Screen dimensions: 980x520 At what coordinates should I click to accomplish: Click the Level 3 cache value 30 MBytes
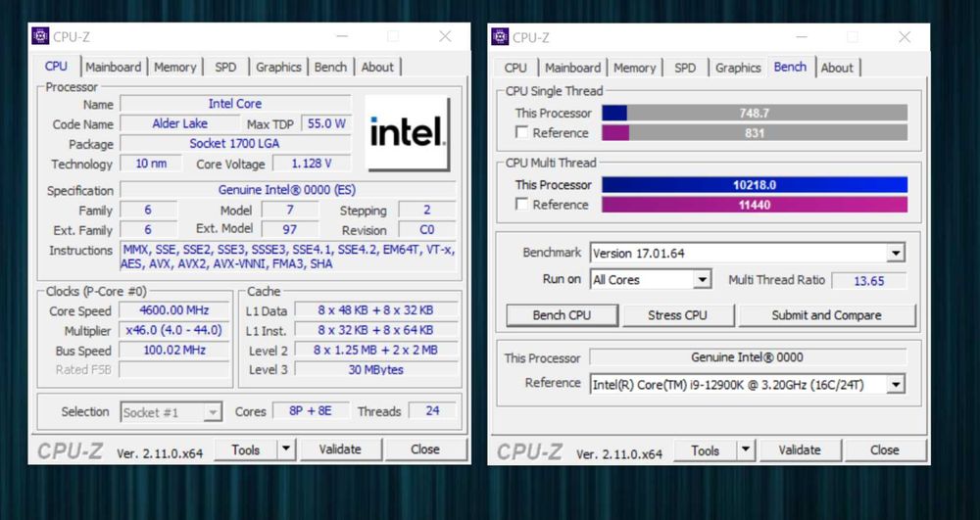pos(375,369)
